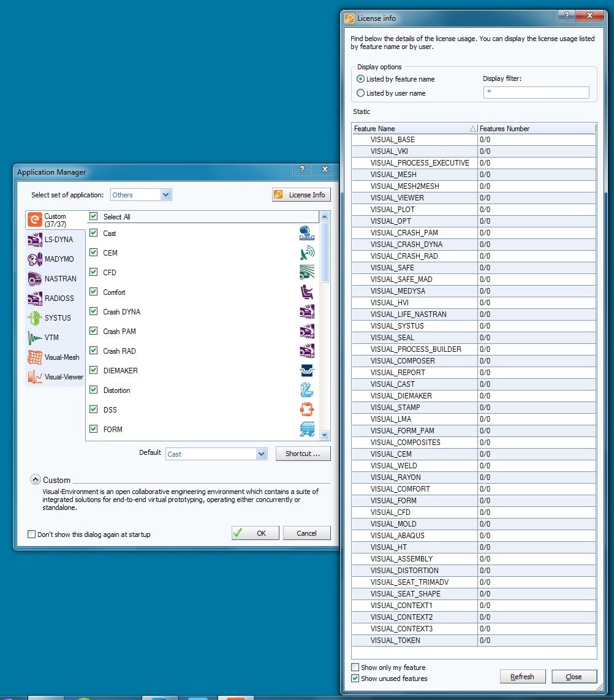Select the VISUAL_COMFORT feature row
This screenshot has width=614, height=700.
click(x=474, y=489)
